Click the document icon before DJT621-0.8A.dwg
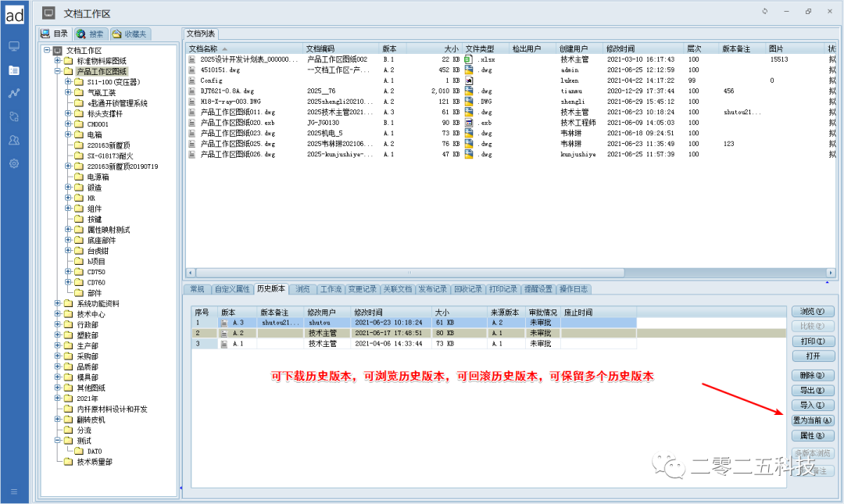The width and height of the screenshot is (844, 504). coord(192,91)
